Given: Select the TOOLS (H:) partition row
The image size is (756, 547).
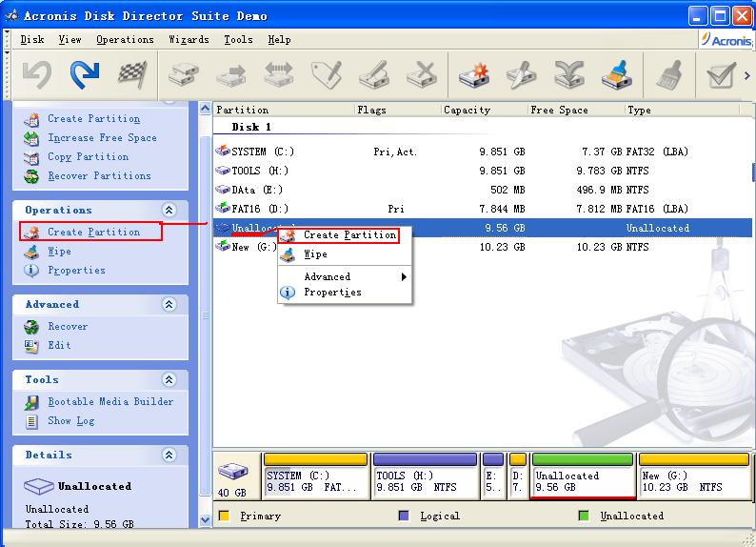Looking at the screenshot, I should pos(482,171).
